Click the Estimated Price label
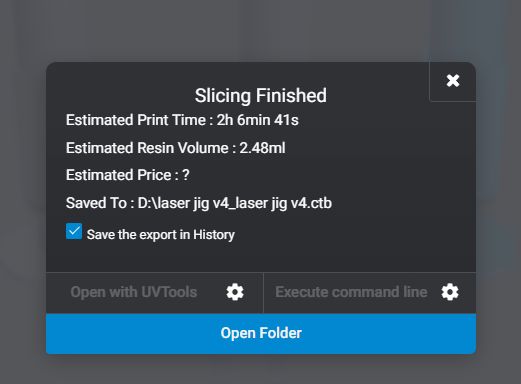This screenshot has width=521, height=384. [119, 175]
